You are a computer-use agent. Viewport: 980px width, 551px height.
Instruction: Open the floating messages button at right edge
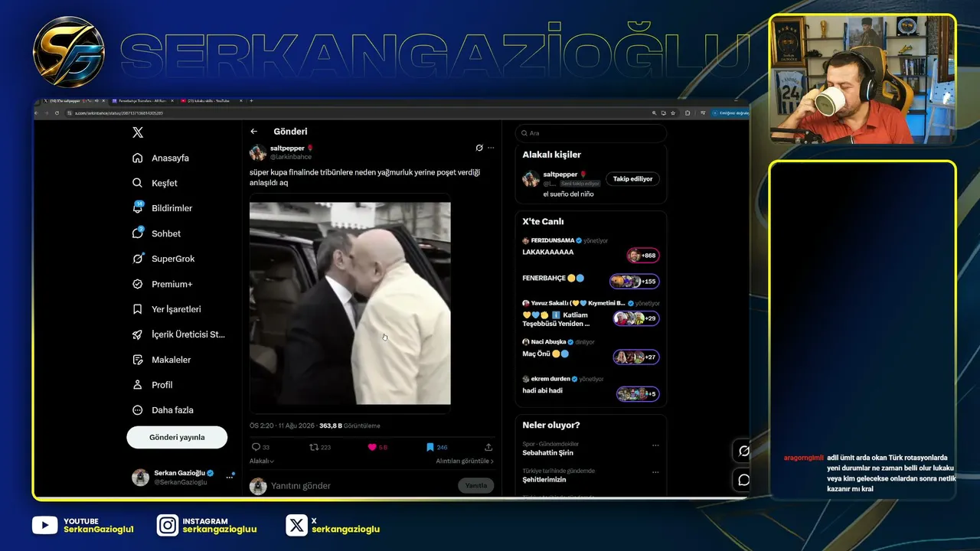click(743, 480)
